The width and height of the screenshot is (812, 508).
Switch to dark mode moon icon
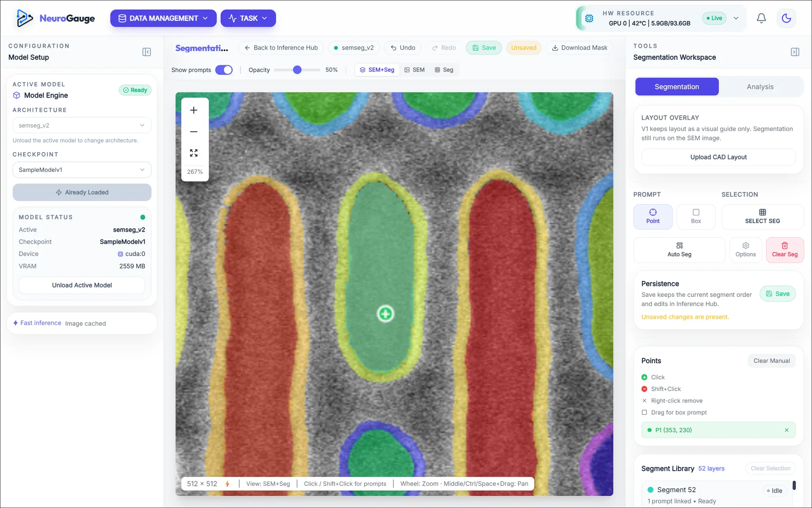786,18
